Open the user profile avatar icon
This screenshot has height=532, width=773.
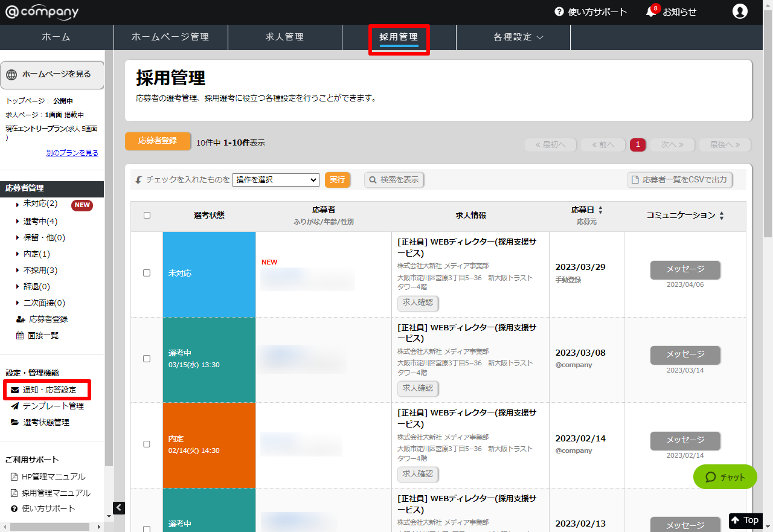pos(740,11)
